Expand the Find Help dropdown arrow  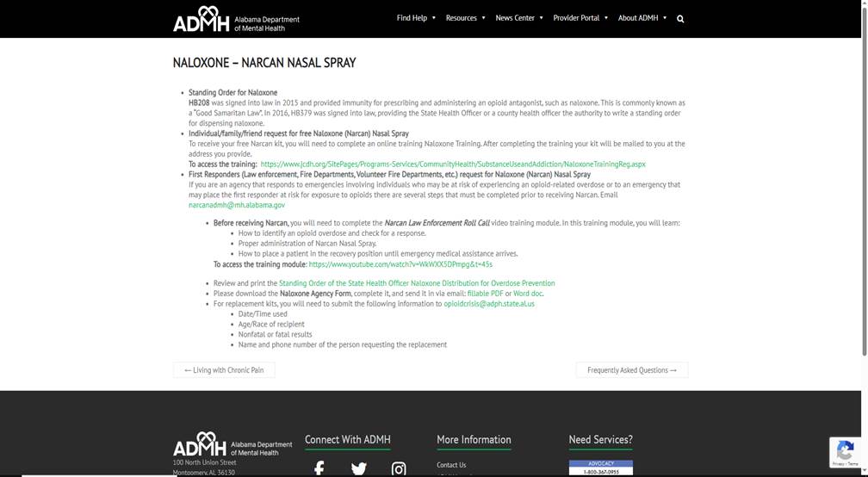[x=433, y=18]
